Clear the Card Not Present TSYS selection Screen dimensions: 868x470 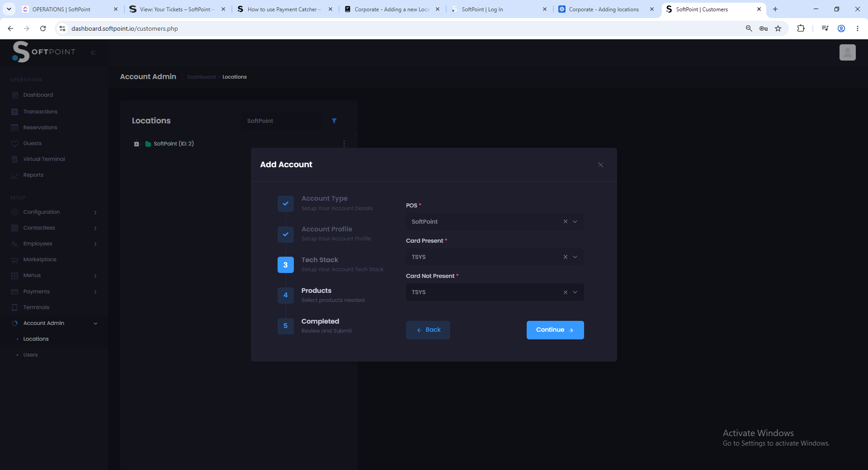click(x=565, y=292)
